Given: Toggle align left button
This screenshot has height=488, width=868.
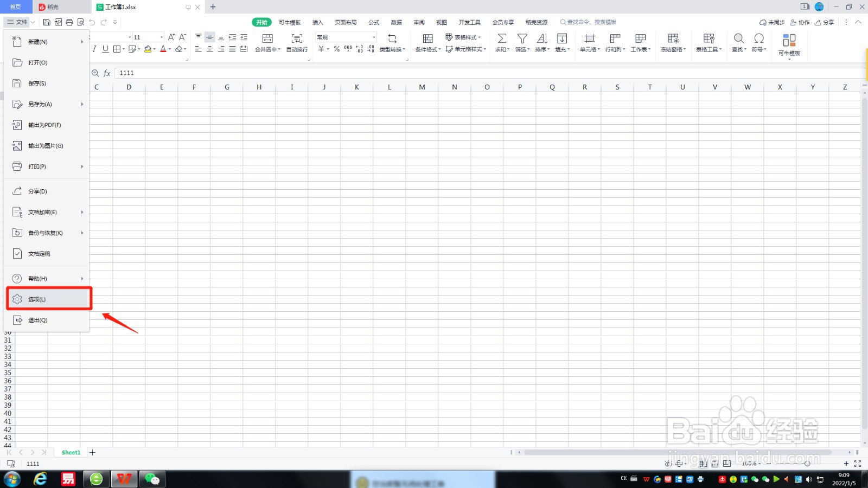Looking at the screenshot, I should [198, 49].
